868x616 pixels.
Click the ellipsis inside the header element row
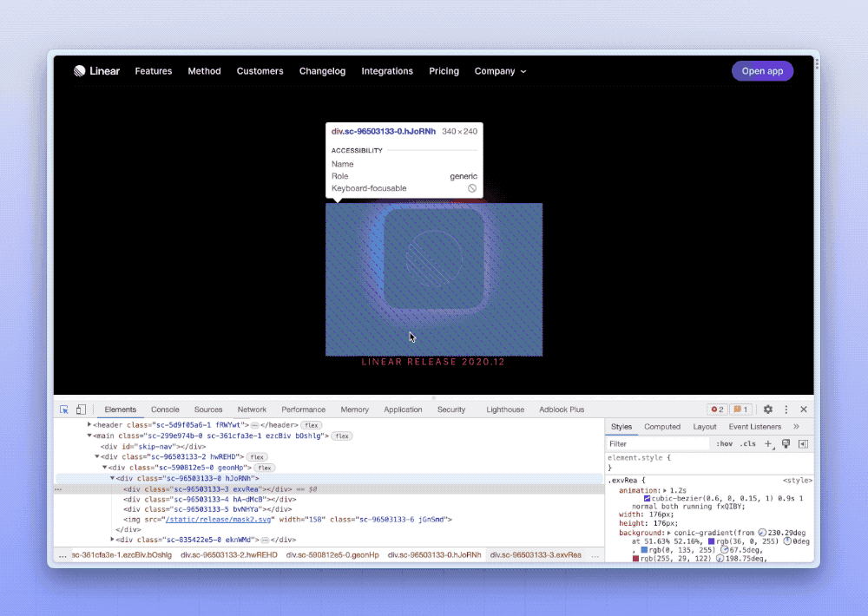coord(254,425)
